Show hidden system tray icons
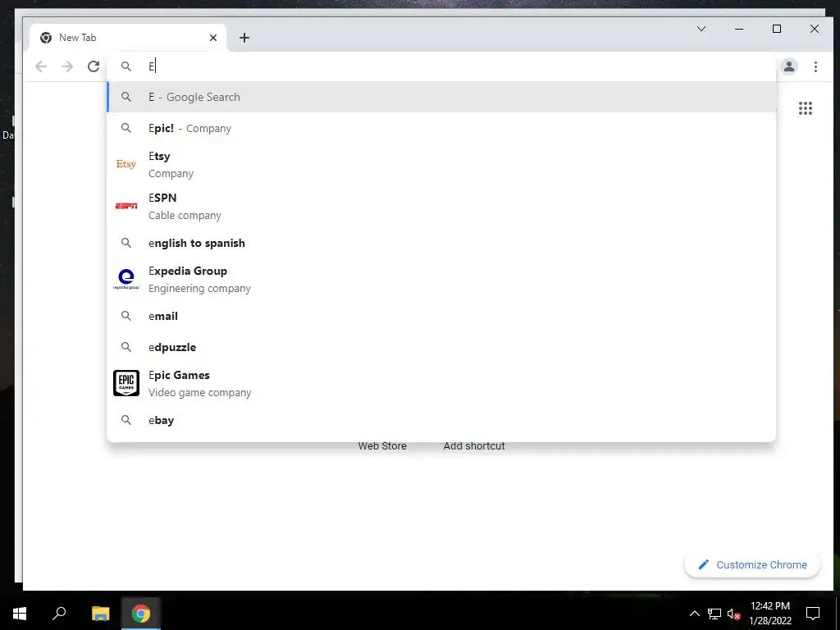The image size is (840, 630). (x=694, y=614)
